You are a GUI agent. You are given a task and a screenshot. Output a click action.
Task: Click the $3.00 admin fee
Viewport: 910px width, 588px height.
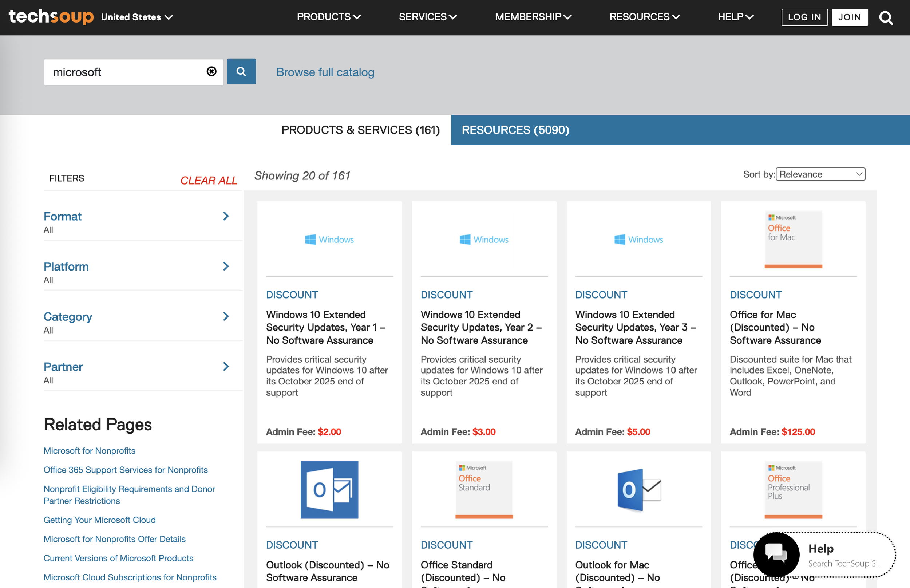coord(484,431)
